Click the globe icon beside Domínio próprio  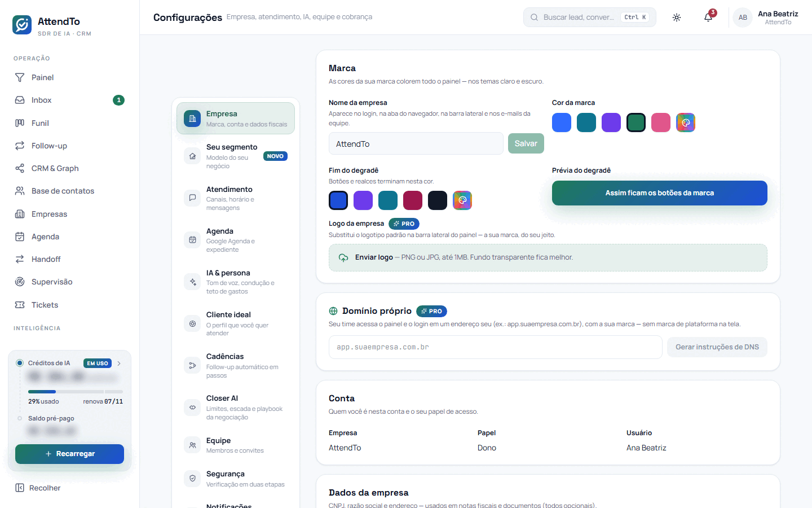(333, 311)
